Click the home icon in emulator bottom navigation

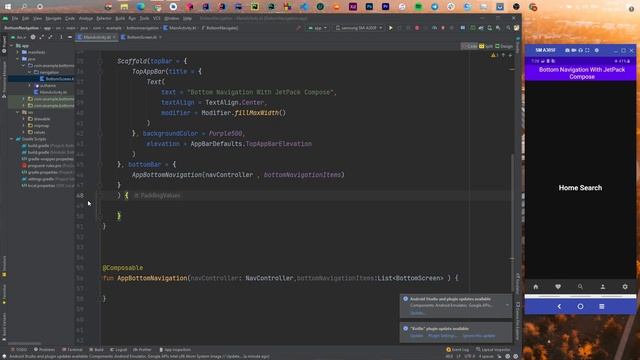click(x=536, y=287)
